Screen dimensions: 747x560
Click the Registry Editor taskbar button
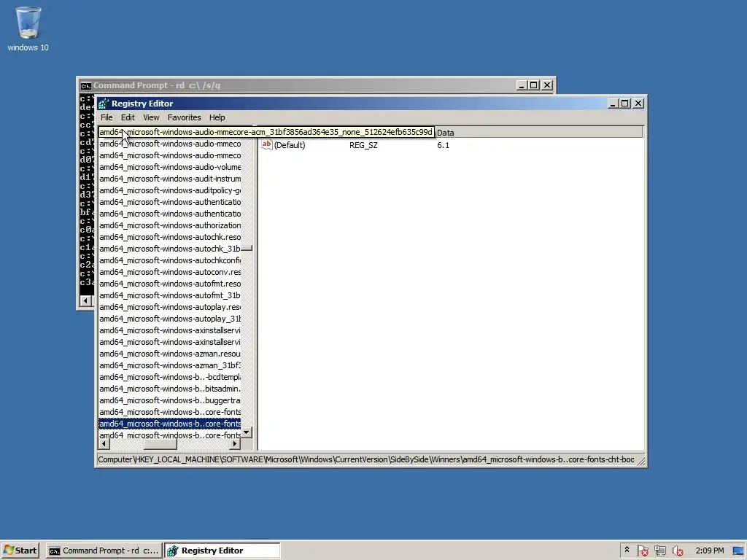(222, 551)
